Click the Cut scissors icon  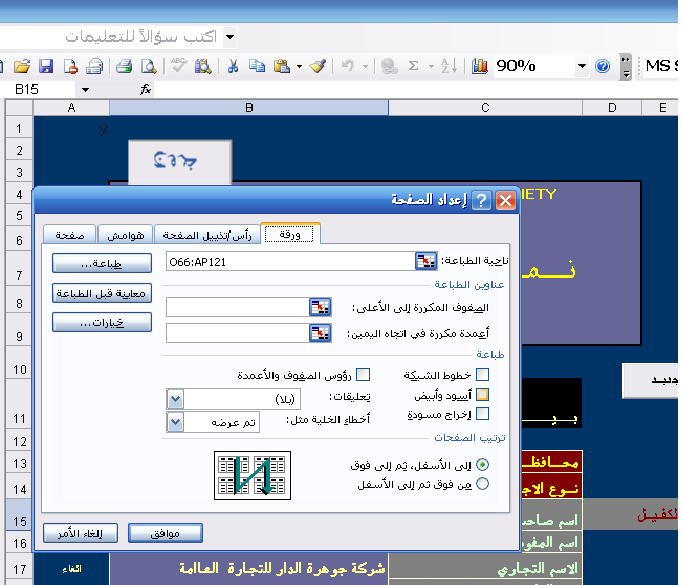click(x=232, y=67)
